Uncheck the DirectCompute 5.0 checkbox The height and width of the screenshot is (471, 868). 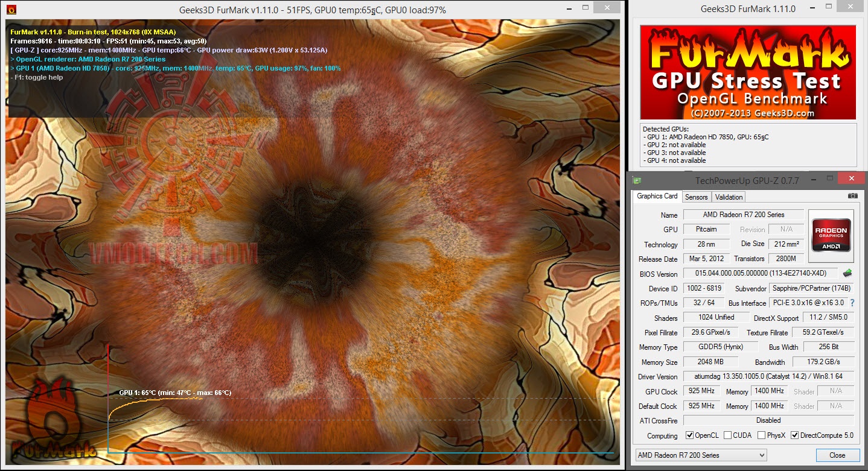point(794,435)
